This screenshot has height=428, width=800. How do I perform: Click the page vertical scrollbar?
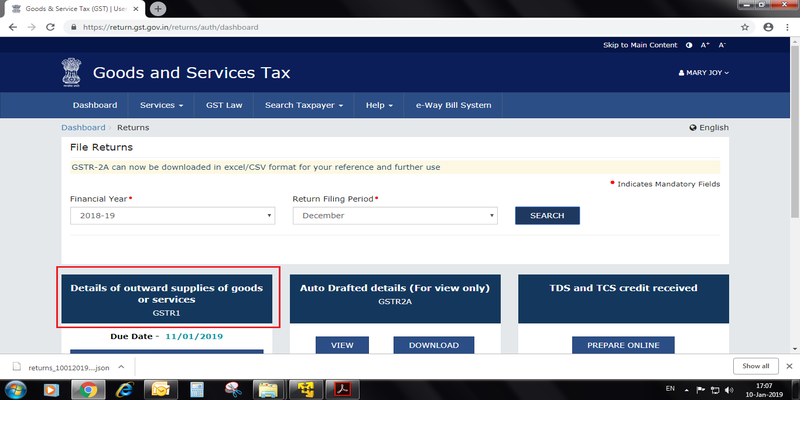click(x=794, y=132)
